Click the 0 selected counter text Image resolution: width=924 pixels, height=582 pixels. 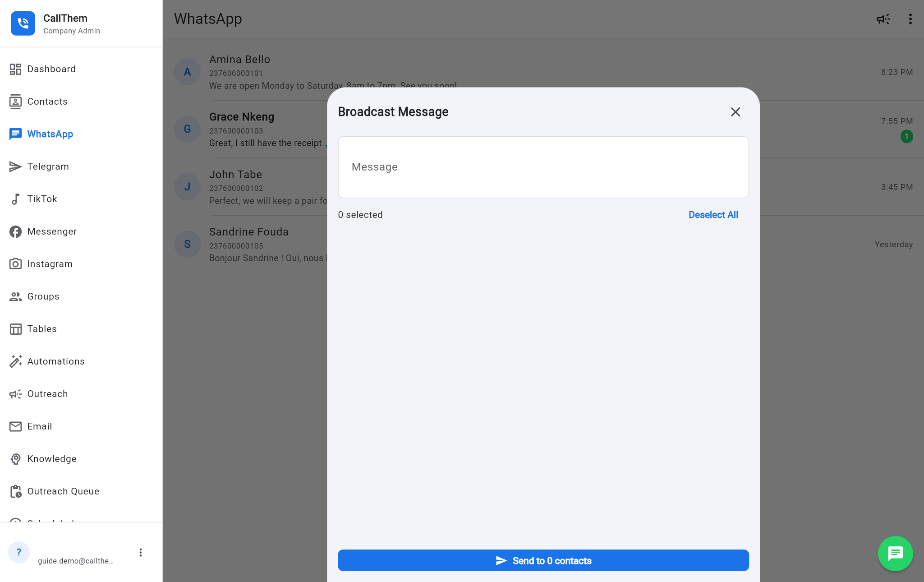click(x=360, y=215)
